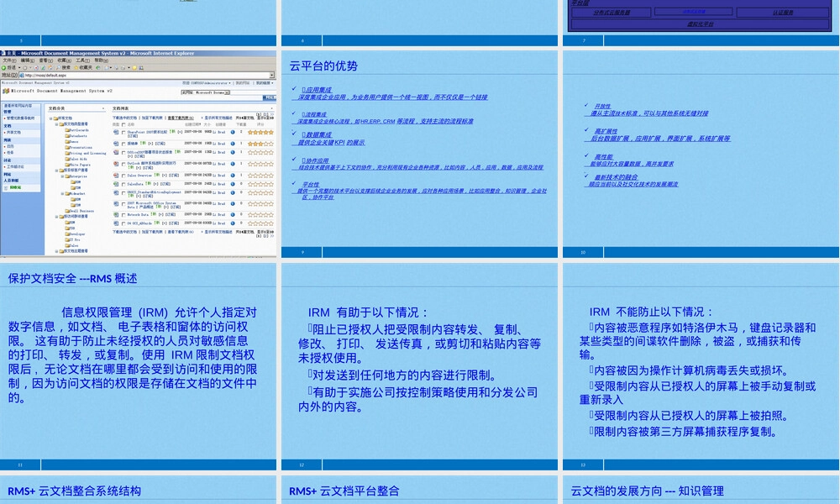
Task: Click the 高扩展性 link on slide 10
Action: tap(606, 131)
